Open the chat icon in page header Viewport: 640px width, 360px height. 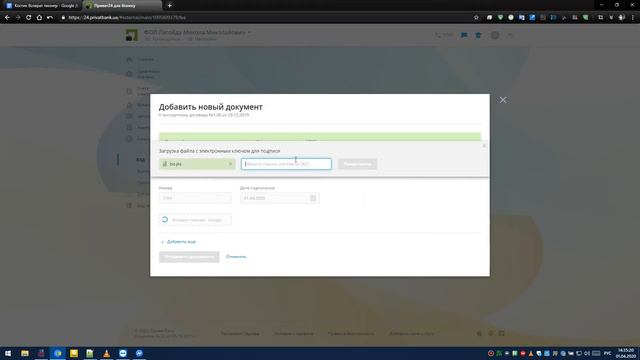[x=464, y=35]
